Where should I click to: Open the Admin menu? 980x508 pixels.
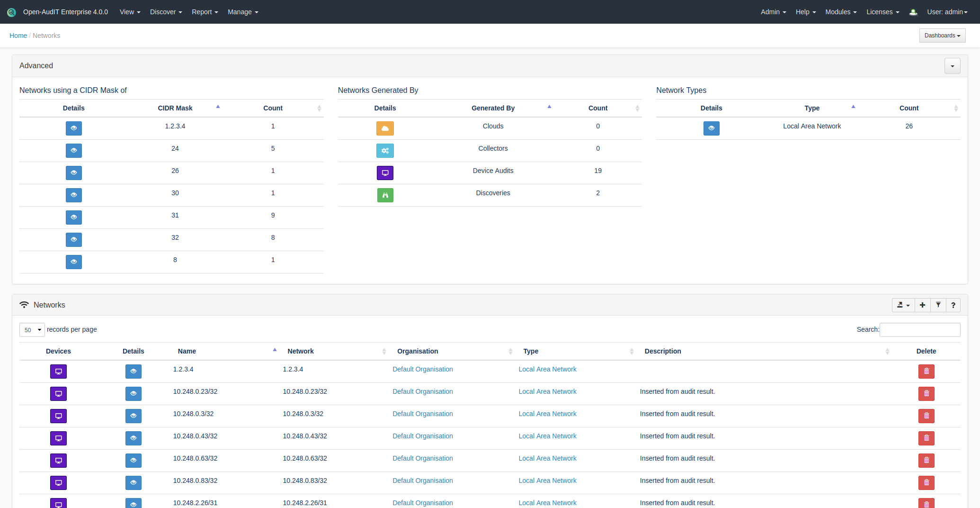[773, 12]
